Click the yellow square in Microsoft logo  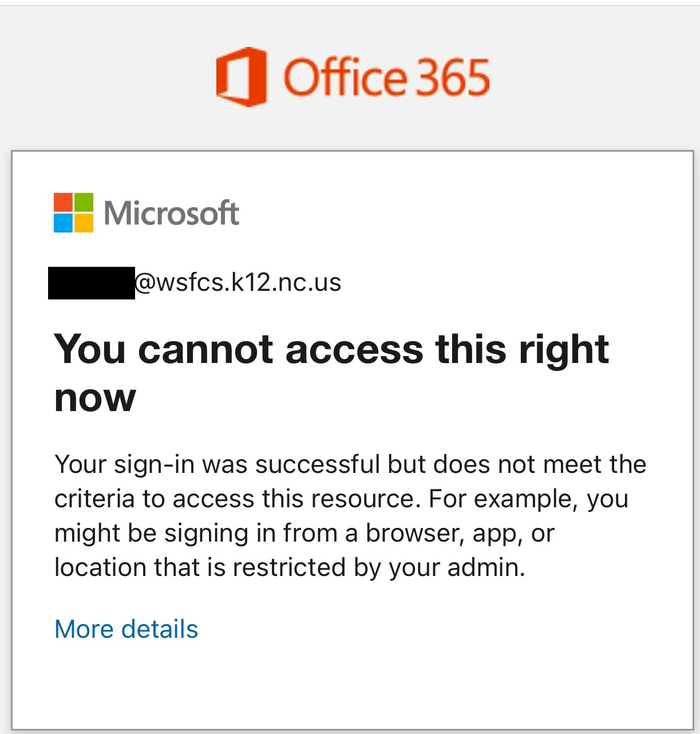pyautogui.click(x=84, y=223)
